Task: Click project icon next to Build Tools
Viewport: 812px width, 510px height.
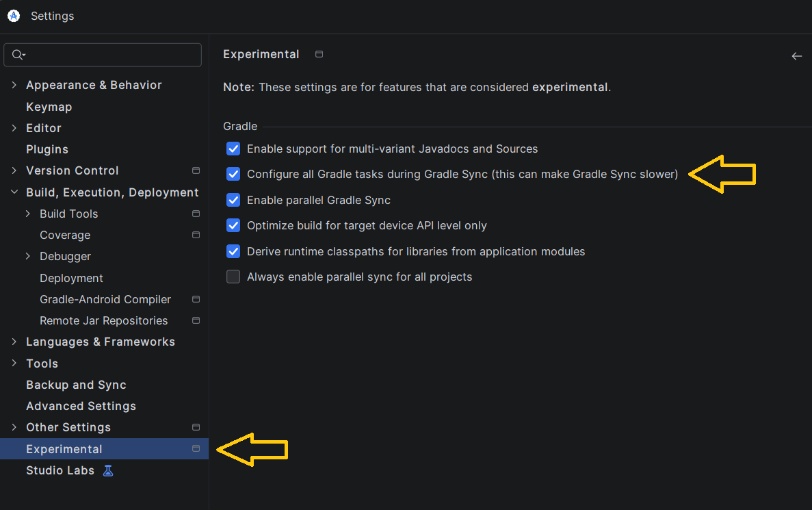Action: pyautogui.click(x=196, y=214)
